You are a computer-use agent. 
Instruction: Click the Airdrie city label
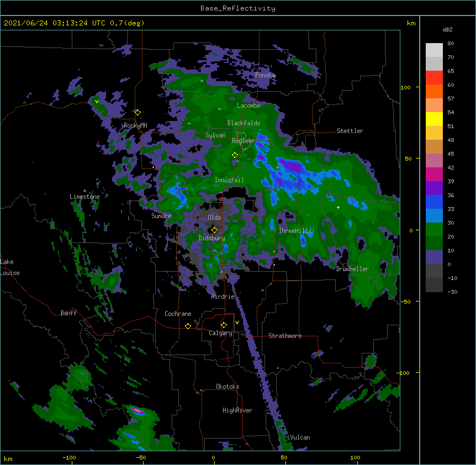tap(223, 297)
